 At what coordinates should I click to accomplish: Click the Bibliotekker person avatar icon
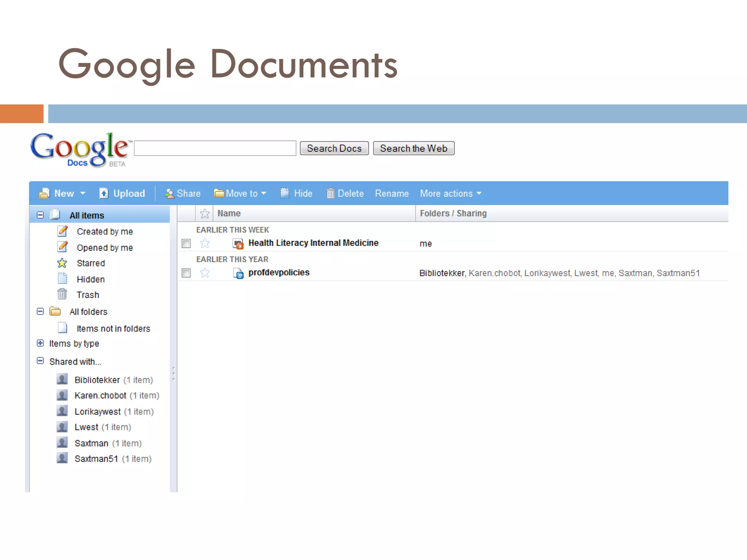click(x=62, y=379)
